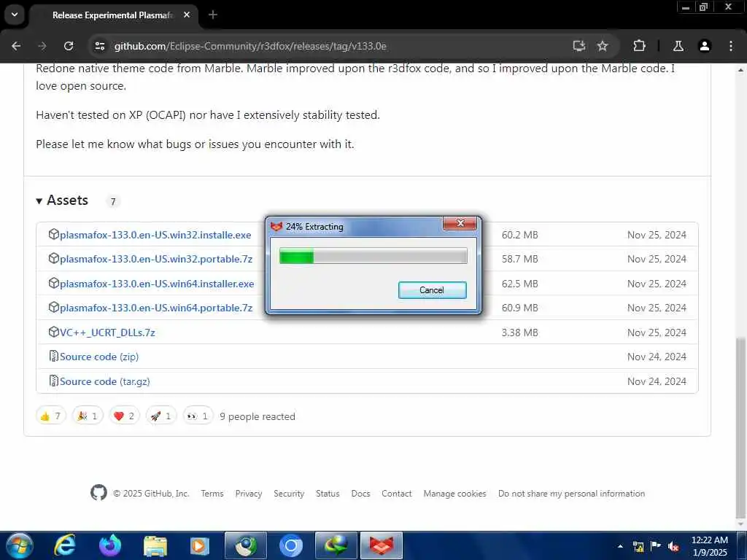This screenshot has width=747, height=560.
Task: Open Chrome three-dot menu
Action: pyautogui.click(x=731, y=46)
